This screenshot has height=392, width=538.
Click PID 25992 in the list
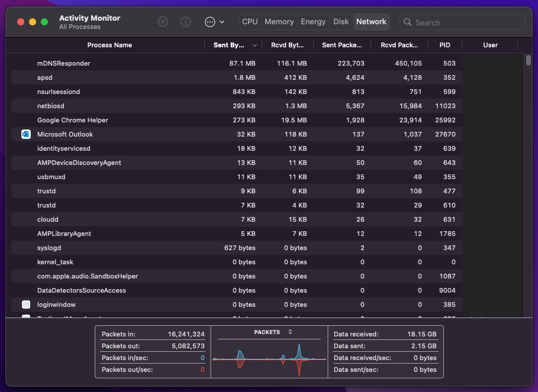[445, 120]
